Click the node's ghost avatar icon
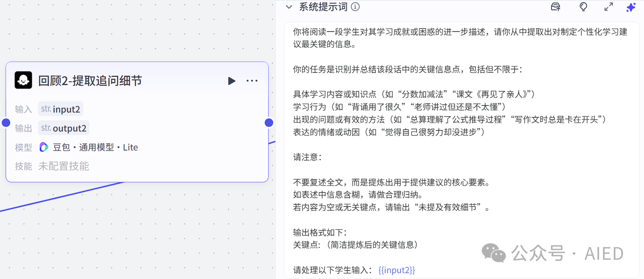 coord(23,80)
